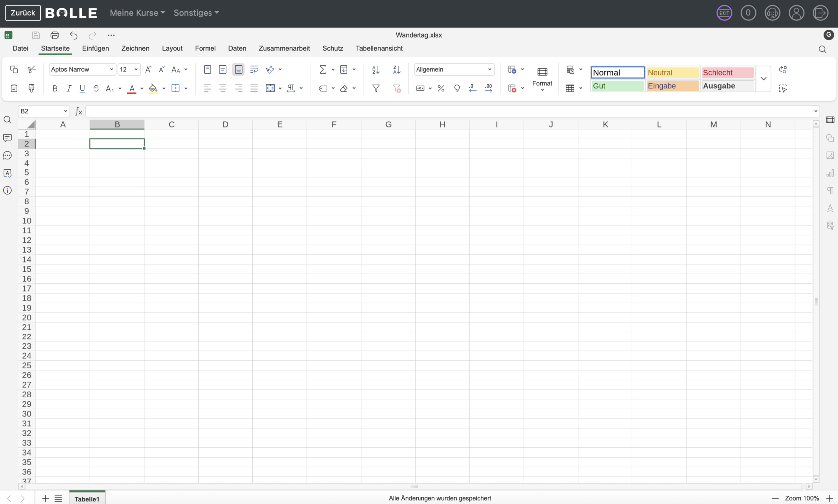The image size is (838, 504).
Task: Click the Clear filter icon
Action: [397, 88]
